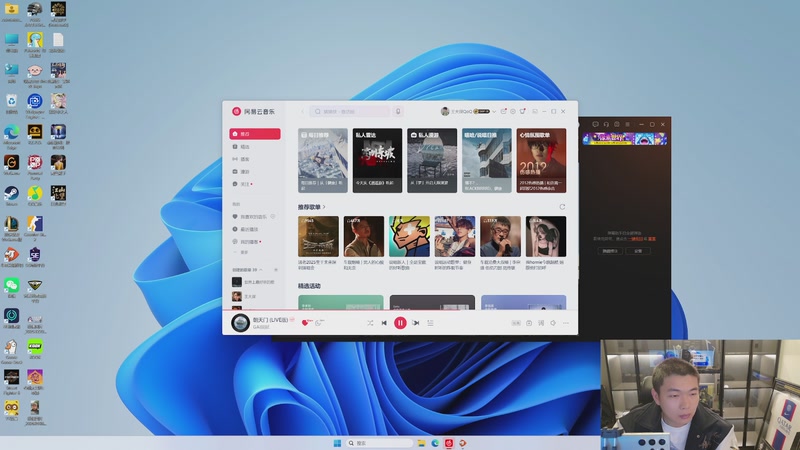Image resolution: width=800 pixels, height=450 pixels.
Task: Open the audio quality badge in player bar
Action: coord(516,323)
